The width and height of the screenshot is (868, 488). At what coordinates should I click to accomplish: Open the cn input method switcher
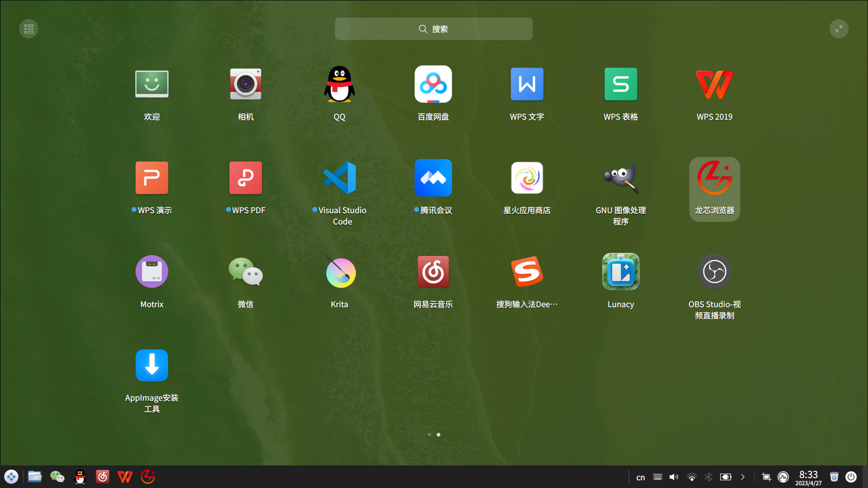(x=640, y=477)
